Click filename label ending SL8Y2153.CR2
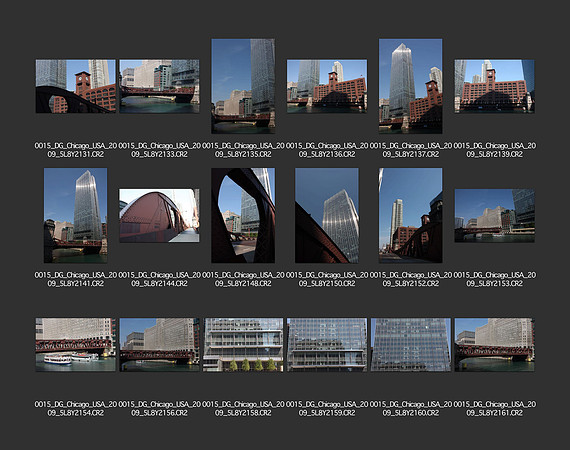Image resolution: width=570 pixels, height=450 pixels. click(x=494, y=279)
